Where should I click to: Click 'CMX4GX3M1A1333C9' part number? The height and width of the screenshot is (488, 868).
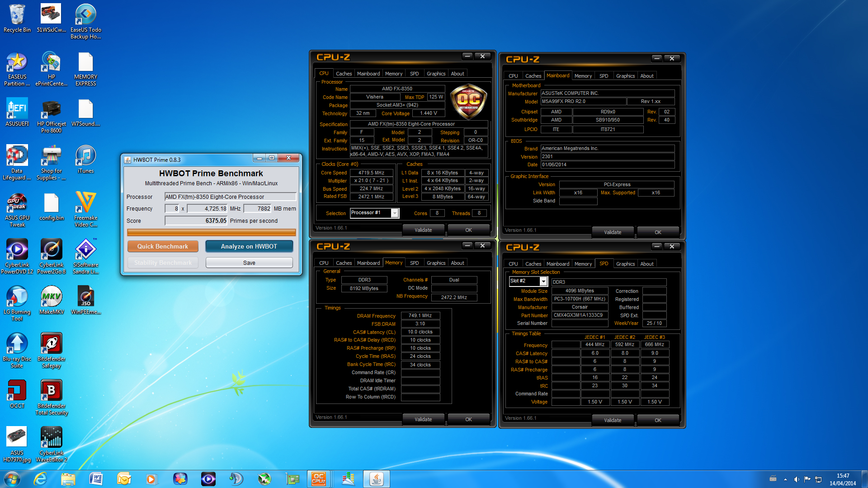point(580,315)
